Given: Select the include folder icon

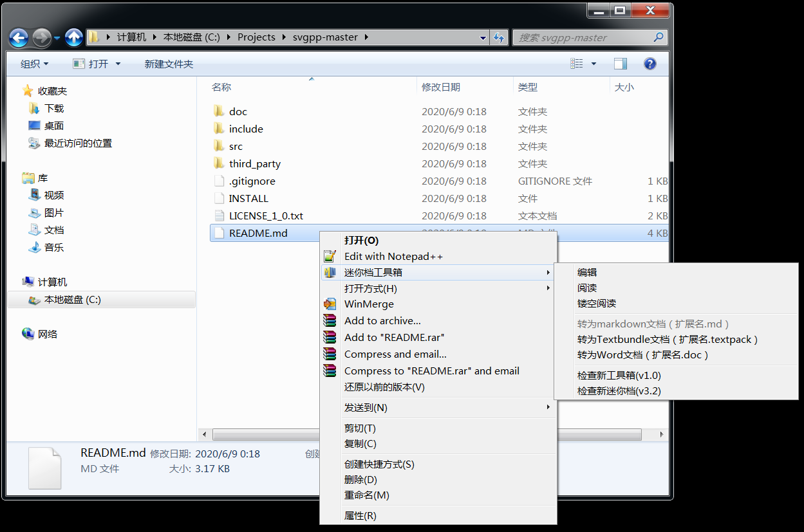Looking at the screenshot, I should (x=219, y=129).
